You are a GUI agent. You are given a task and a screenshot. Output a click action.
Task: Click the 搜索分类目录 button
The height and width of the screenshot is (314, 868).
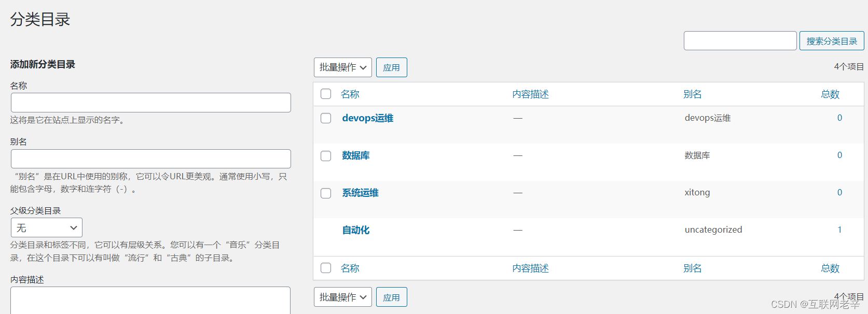tap(832, 41)
